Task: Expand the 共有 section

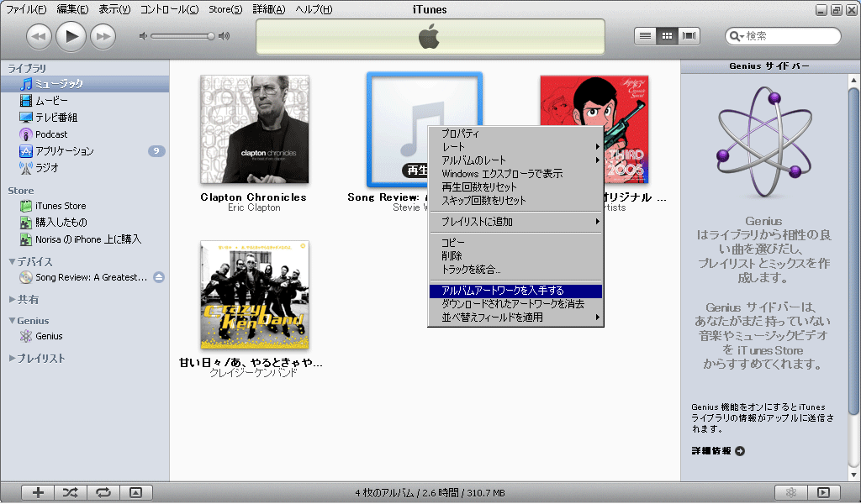Action: pyautogui.click(x=12, y=299)
